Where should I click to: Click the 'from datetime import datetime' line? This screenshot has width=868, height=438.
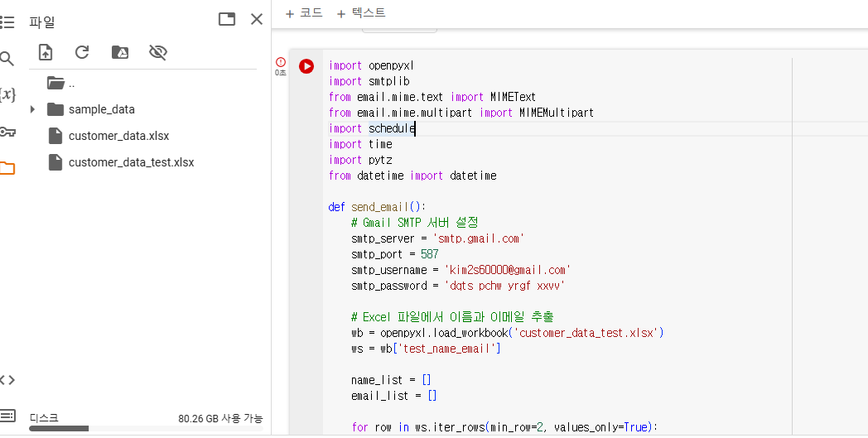tap(412, 176)
